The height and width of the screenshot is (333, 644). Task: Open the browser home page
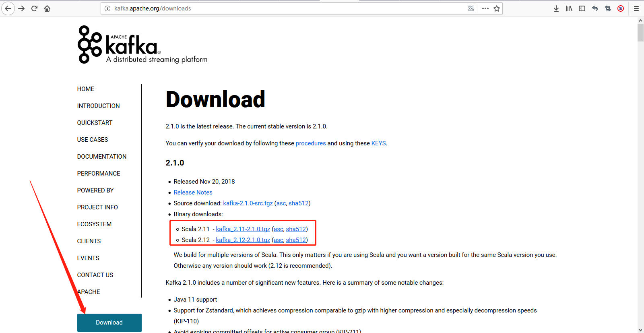click(47, 8)
